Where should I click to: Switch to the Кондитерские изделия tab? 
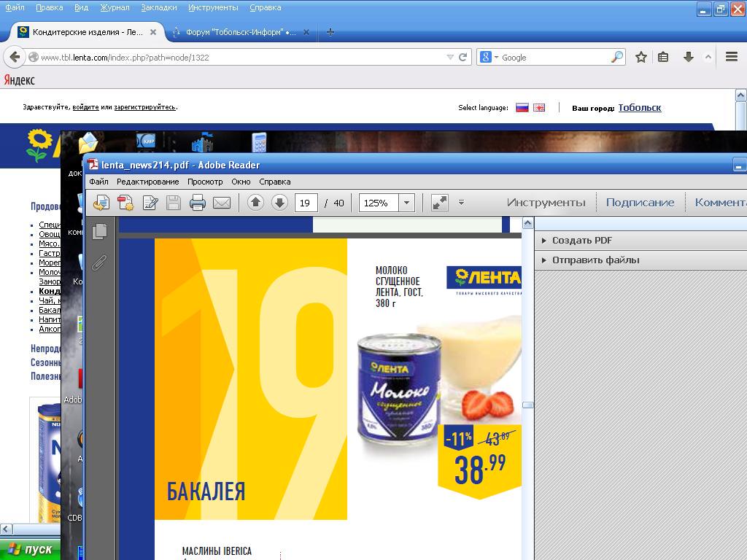click(88, 32)
